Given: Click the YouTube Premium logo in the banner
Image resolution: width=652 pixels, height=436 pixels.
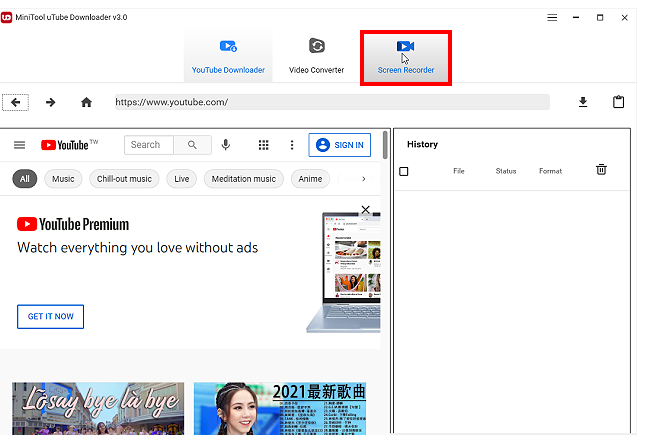Looking at the screenshot, I should coord(73,224).
